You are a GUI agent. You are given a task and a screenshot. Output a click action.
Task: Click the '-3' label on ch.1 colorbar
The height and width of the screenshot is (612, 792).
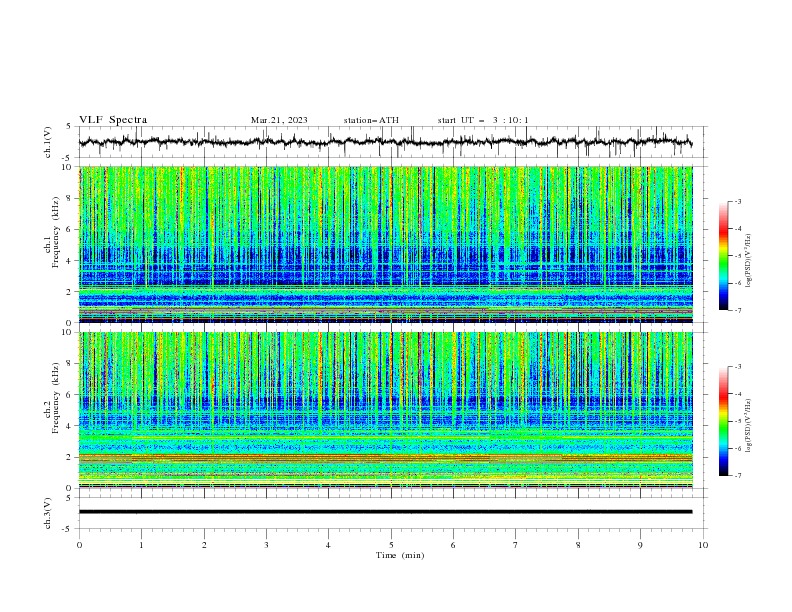tap(737, 201)
